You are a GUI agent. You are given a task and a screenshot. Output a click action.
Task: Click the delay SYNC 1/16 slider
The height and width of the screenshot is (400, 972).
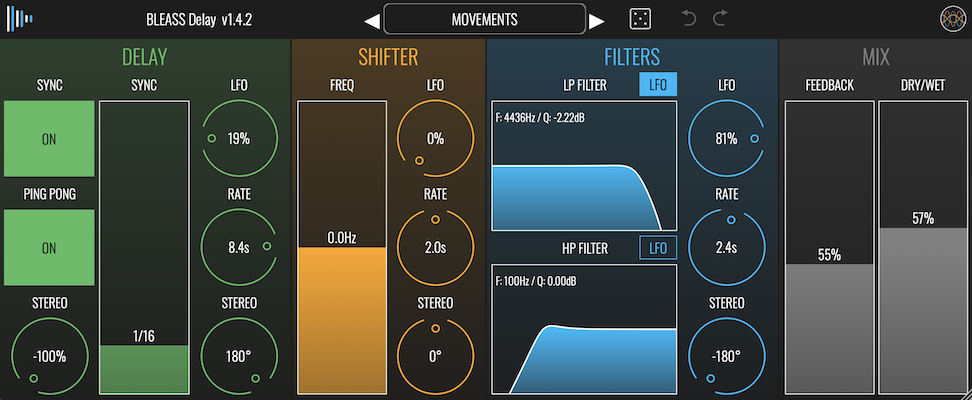144,246
